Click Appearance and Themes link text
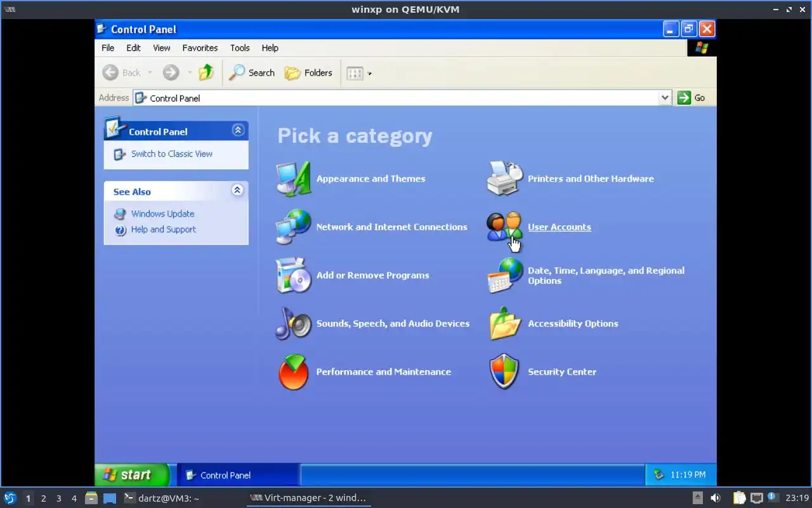 pos(370,179)
